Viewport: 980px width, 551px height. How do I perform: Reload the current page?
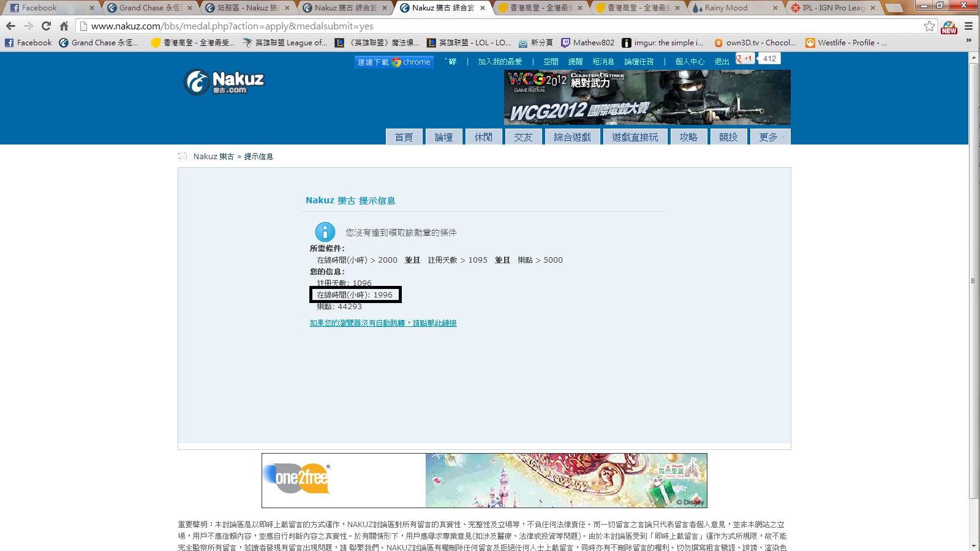[x=46, y=26]
